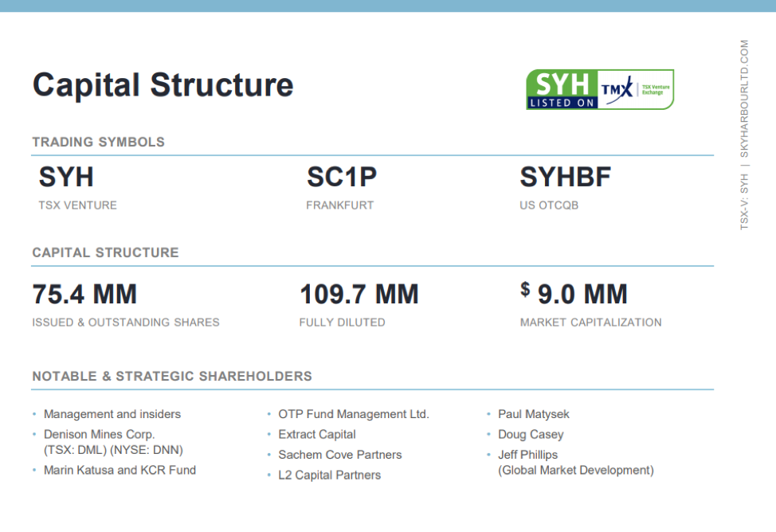This screenshot has height=532, width=776.
Task: Select Management and insiders bullet
Action: pos(112,414)
